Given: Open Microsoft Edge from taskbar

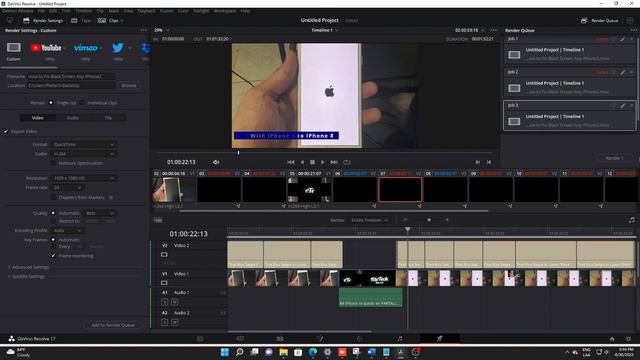Looking at the screenshot, I should tap(313, 352).
